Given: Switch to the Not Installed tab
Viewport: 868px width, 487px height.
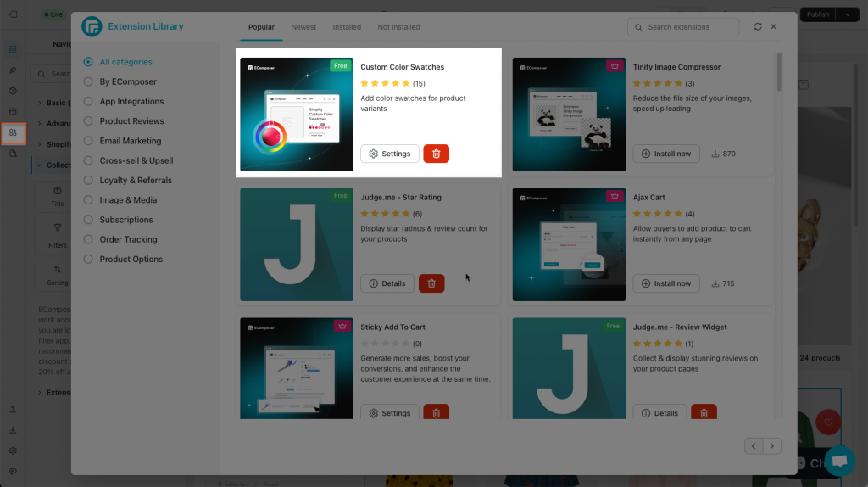Looking at the screenshot, I should (x=398, y=26).
